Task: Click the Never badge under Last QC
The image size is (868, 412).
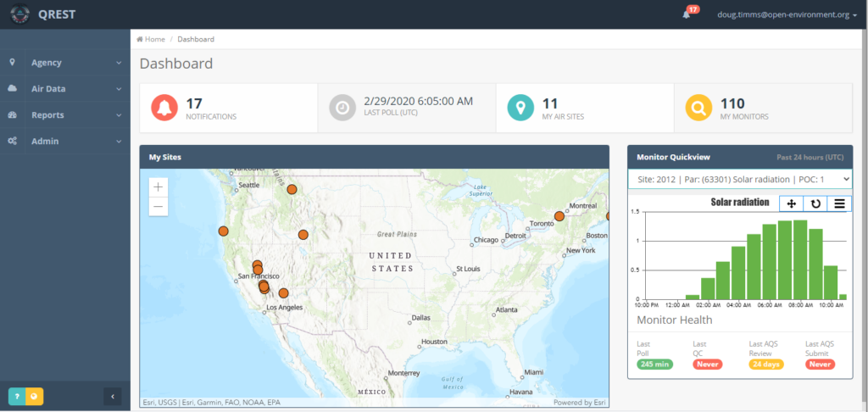Action: pyautogui.click(x=708, y=365)
